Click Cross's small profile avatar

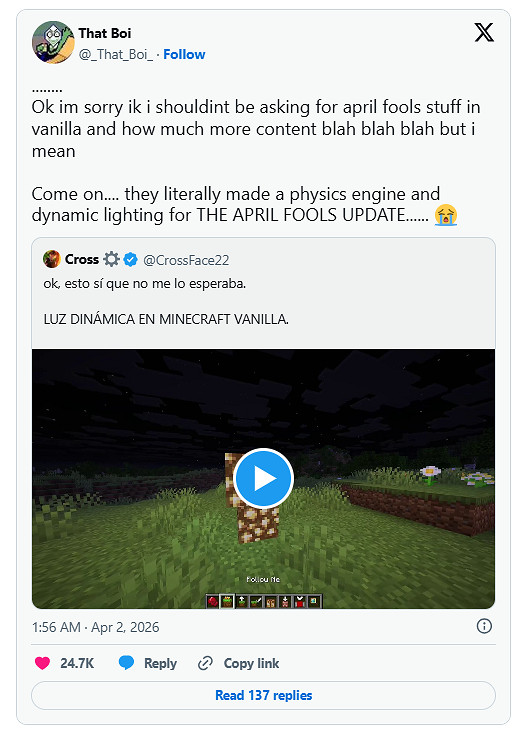(x=52, y=259)
